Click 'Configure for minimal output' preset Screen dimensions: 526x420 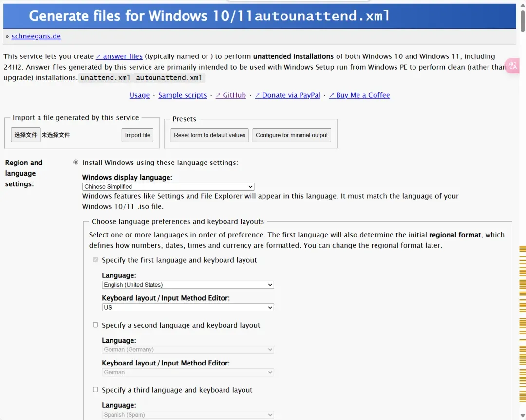click(x=292, y=135)
